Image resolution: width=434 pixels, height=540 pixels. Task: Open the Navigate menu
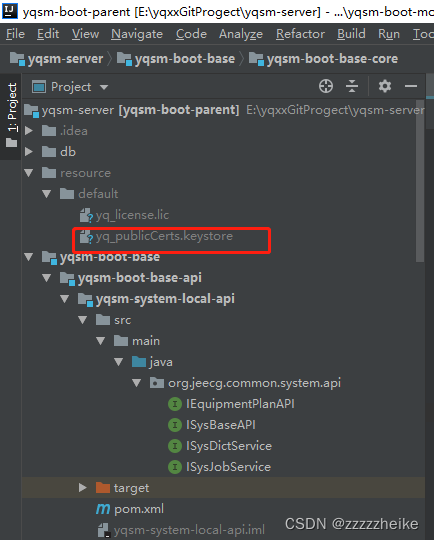point(137,34)
